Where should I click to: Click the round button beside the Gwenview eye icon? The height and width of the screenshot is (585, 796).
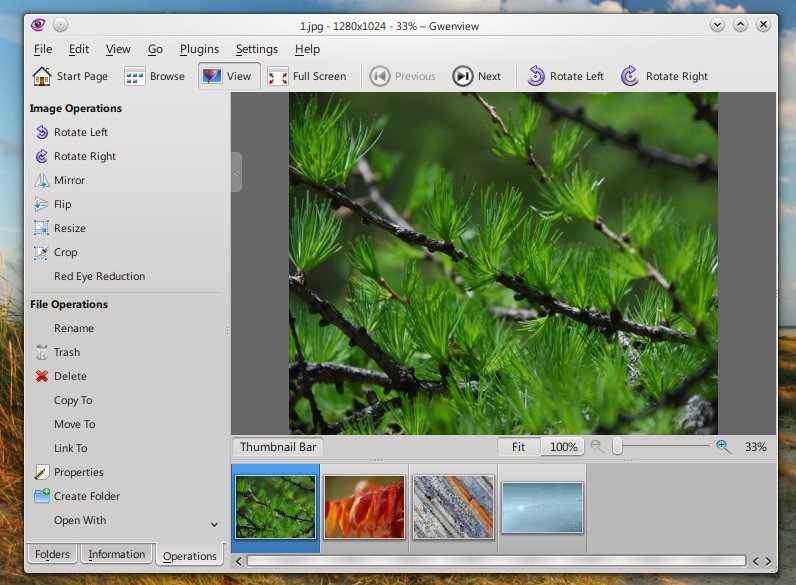pos(60,24)
